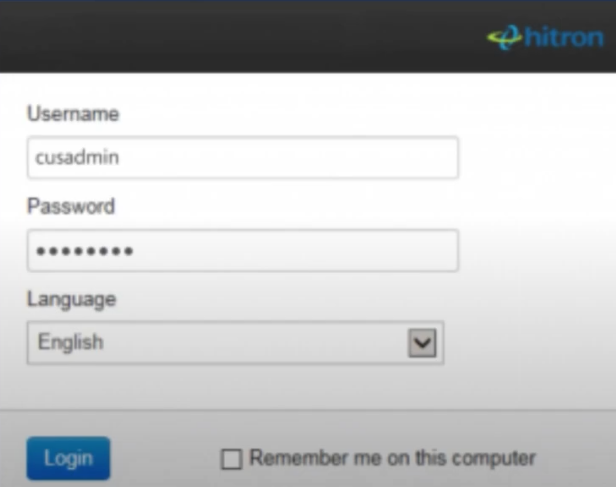Click the masked dots in Password box
616x487 pixels.
pyautogui.click(x=84, y=251)
